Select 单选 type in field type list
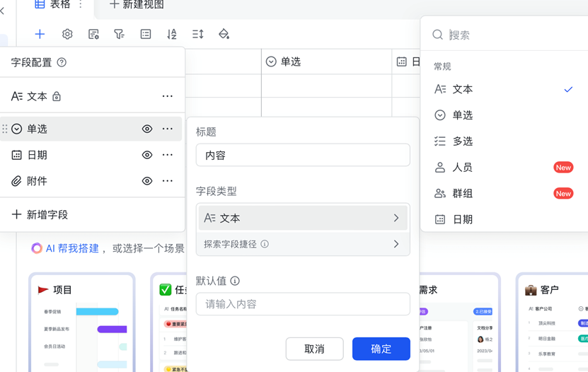Image resolution: width=588 pixels, height=372 pixels. [x=504, y=115]
